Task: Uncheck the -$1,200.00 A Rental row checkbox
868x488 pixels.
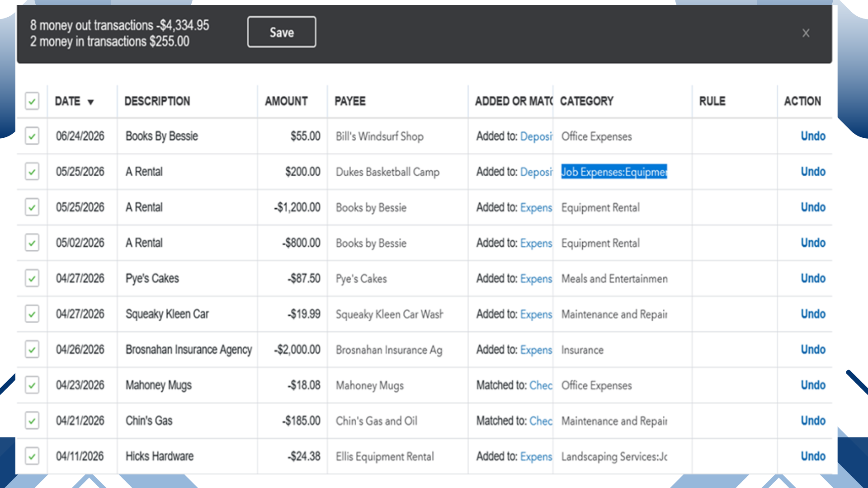Action: point(32,207)
